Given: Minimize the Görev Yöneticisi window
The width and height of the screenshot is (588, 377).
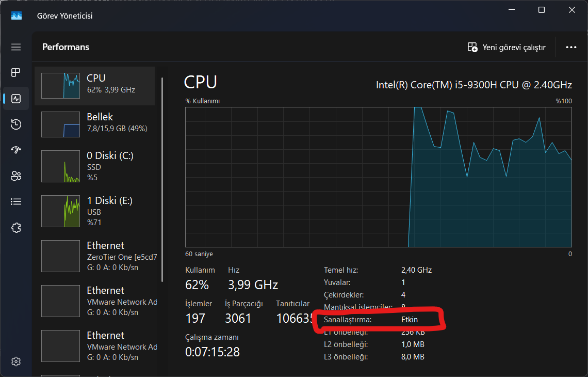Looking at the screenshot, I should [511, 10].
